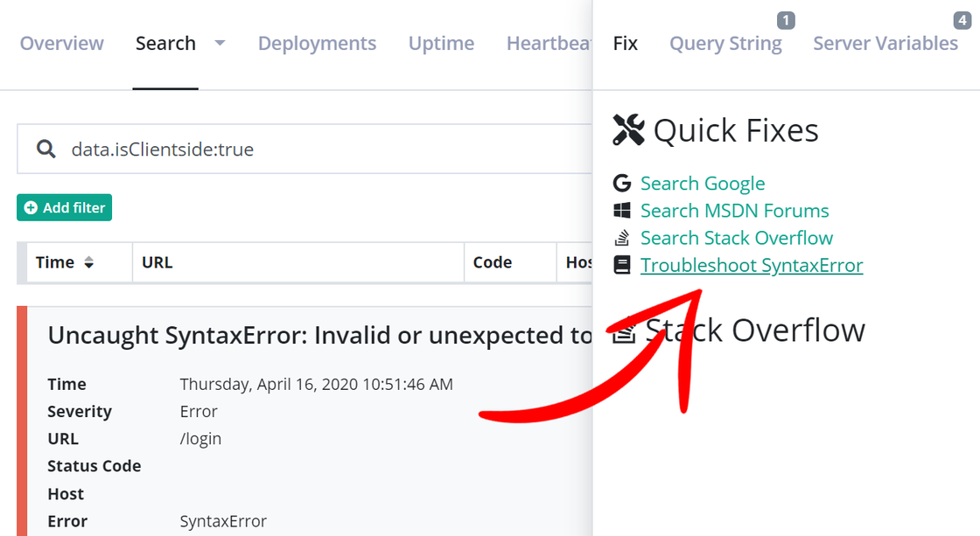Open the Server Variables tab
980x536 pixels.
click(x=885, y=43)
